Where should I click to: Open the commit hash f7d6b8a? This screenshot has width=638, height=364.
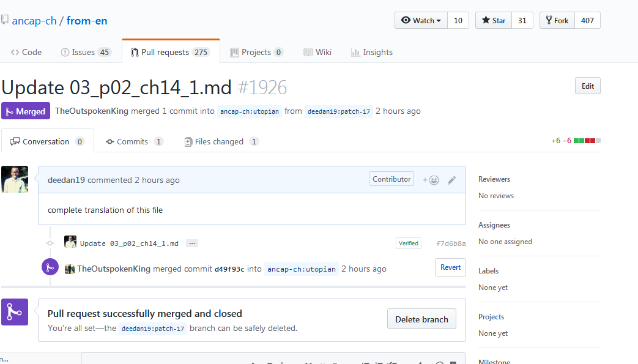pyautogui.click(x=451, y=243)
